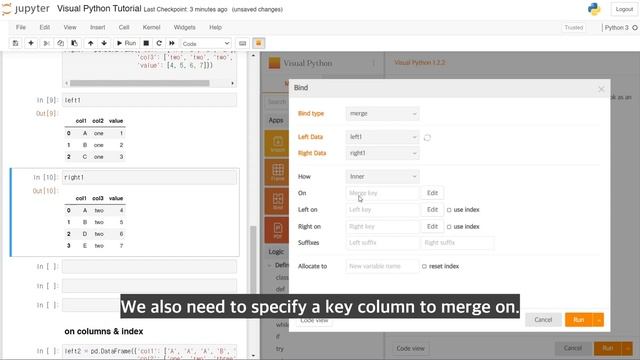Interrupt the kernel with stop icon
The image size is (640, 360).
pyautogui.click(x=146, y=43)
